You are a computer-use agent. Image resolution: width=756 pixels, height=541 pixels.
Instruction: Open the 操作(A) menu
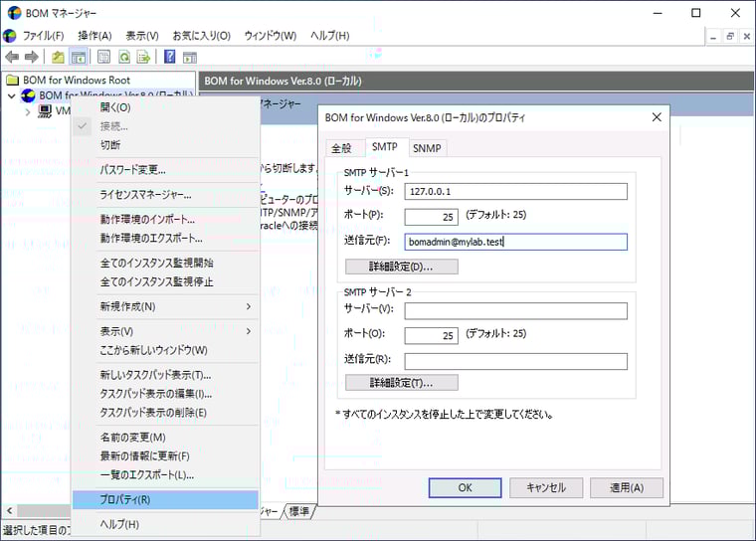tap(94, 36)
